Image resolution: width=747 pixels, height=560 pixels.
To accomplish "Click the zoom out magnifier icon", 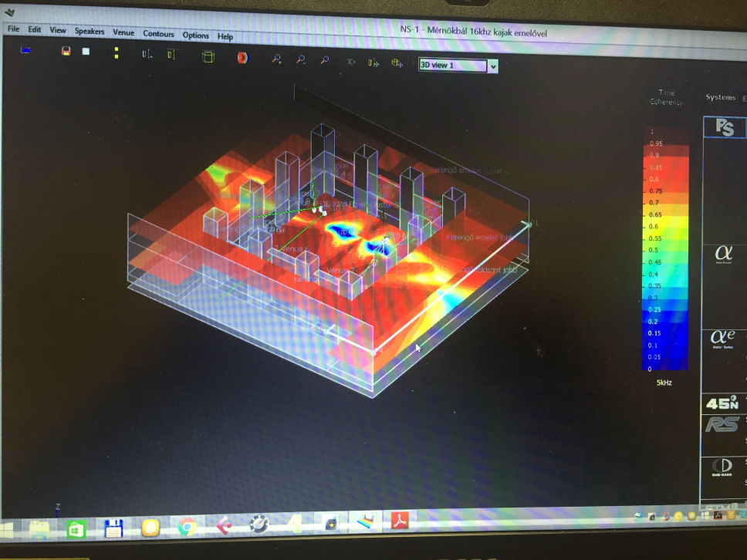I will (301, 60).
